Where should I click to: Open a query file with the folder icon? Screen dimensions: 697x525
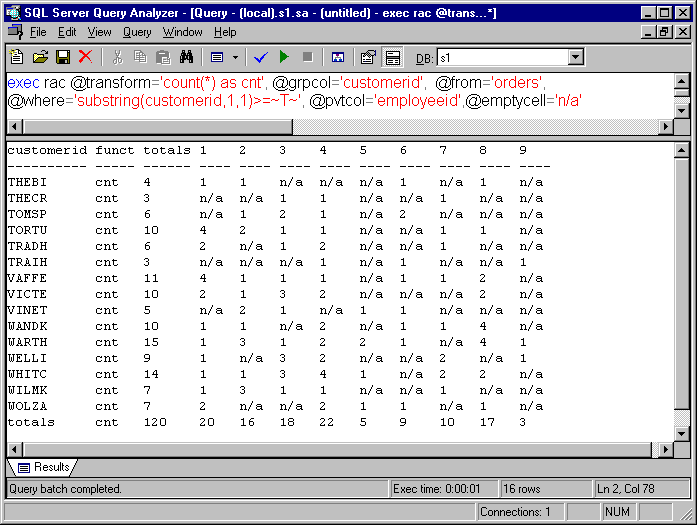[x=41, y=57]
